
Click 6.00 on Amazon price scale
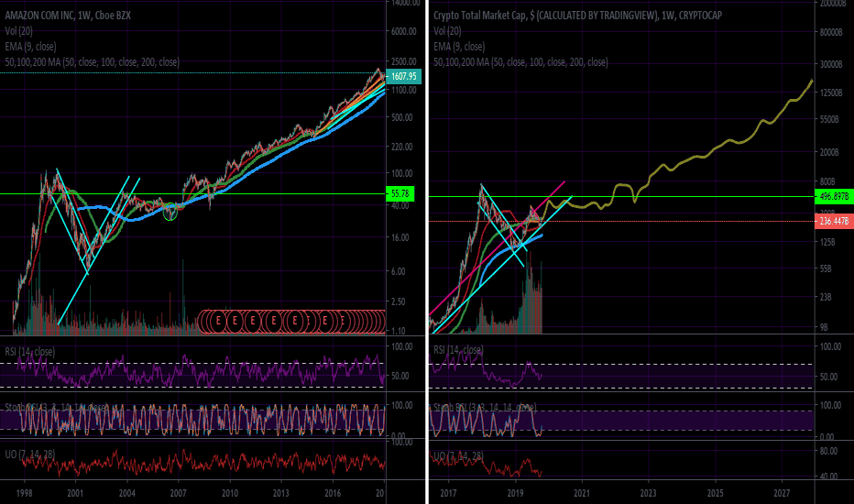[398, 271]
